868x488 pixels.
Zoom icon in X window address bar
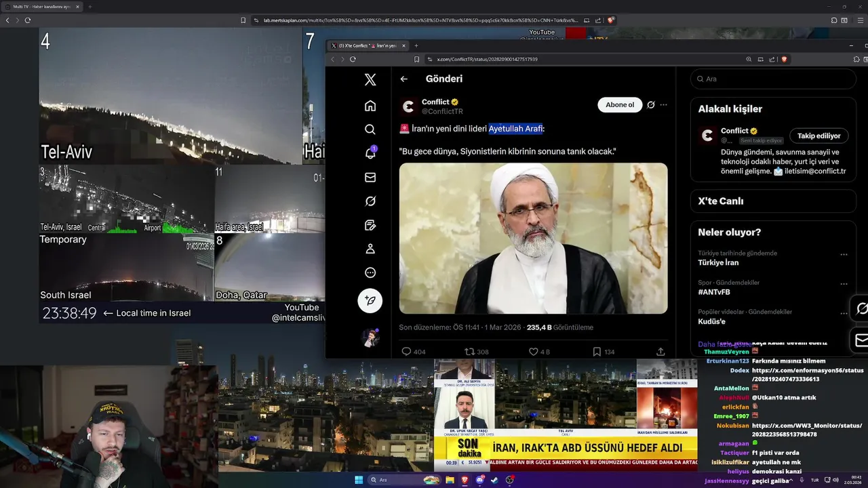pos(749,59)
